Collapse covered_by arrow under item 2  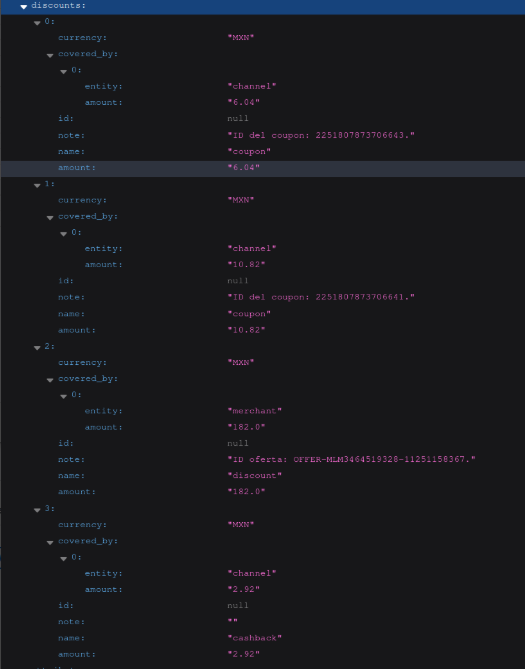coord(50,380)
